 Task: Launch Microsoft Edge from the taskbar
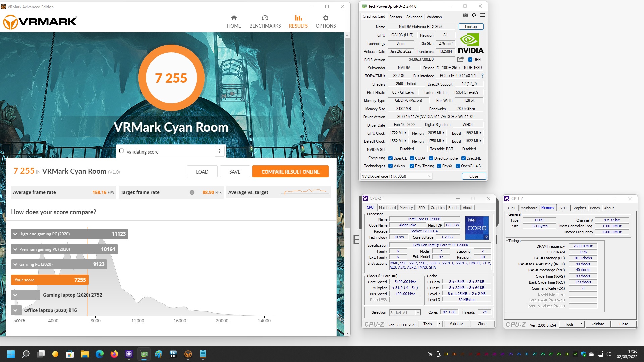(100, 354)
